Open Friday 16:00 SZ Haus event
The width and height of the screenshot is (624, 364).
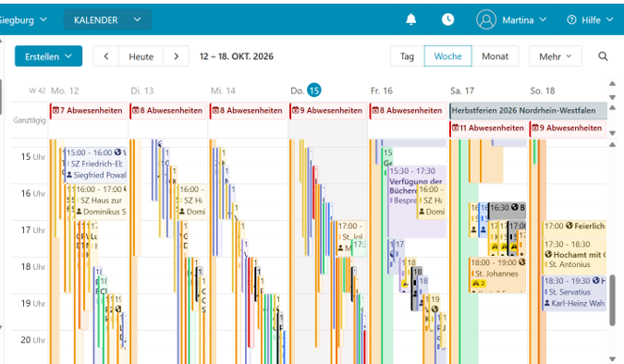point(432,200)
